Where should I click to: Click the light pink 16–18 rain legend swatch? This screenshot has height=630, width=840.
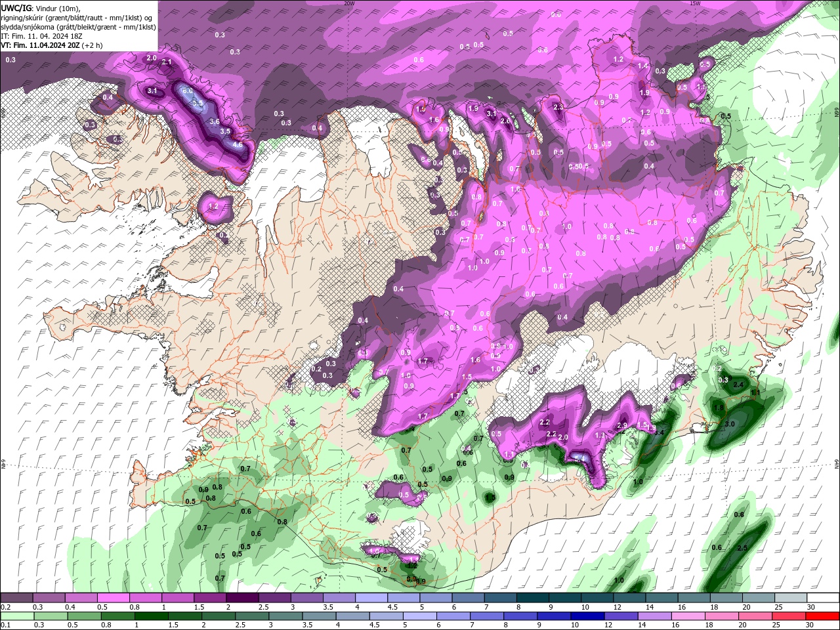click(688, 616)
